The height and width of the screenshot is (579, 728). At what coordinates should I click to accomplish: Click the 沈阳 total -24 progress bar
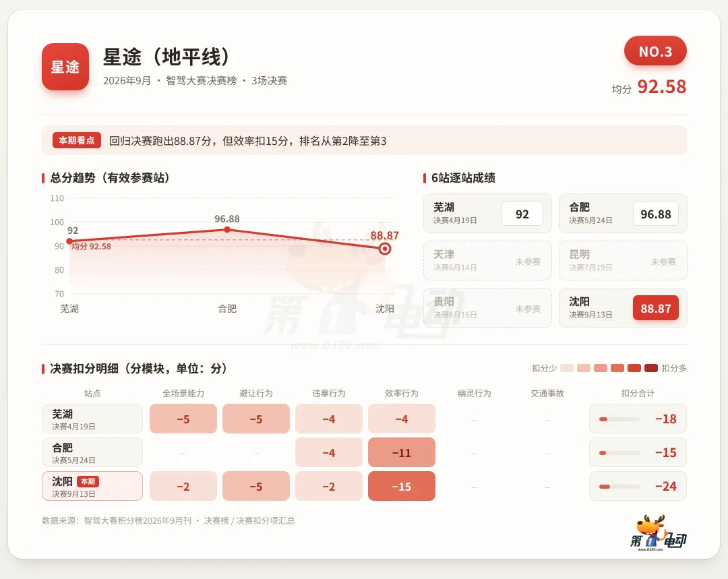click(x=619, y=487)
